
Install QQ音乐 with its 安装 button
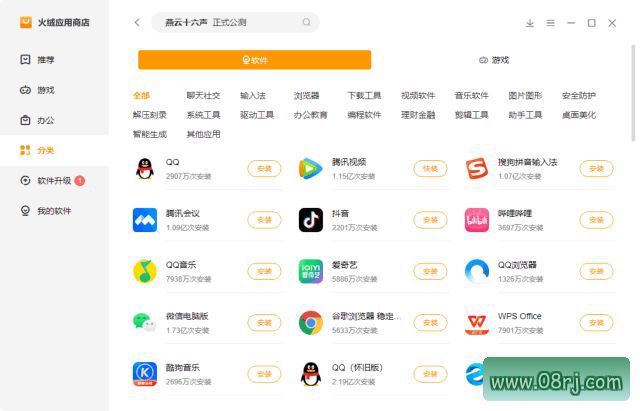coord(264,271)
